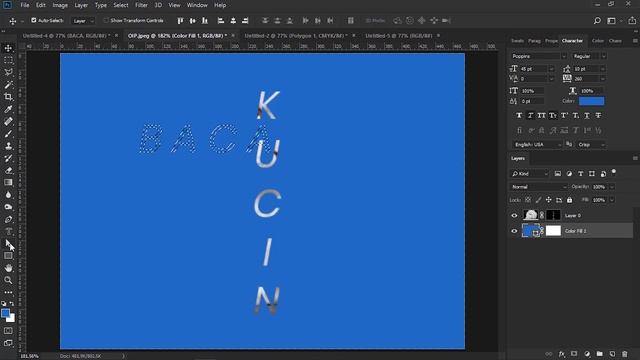Click the foreground color swatch

(x=5, y=313)
